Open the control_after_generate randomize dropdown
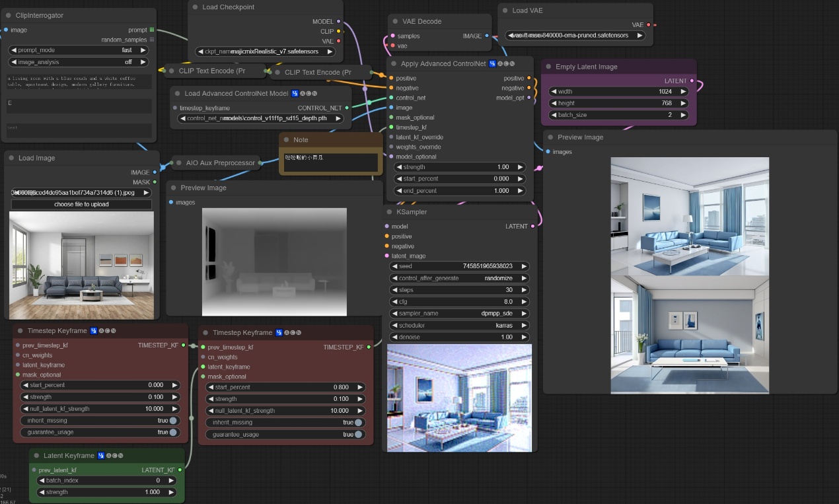 [460, 278]
